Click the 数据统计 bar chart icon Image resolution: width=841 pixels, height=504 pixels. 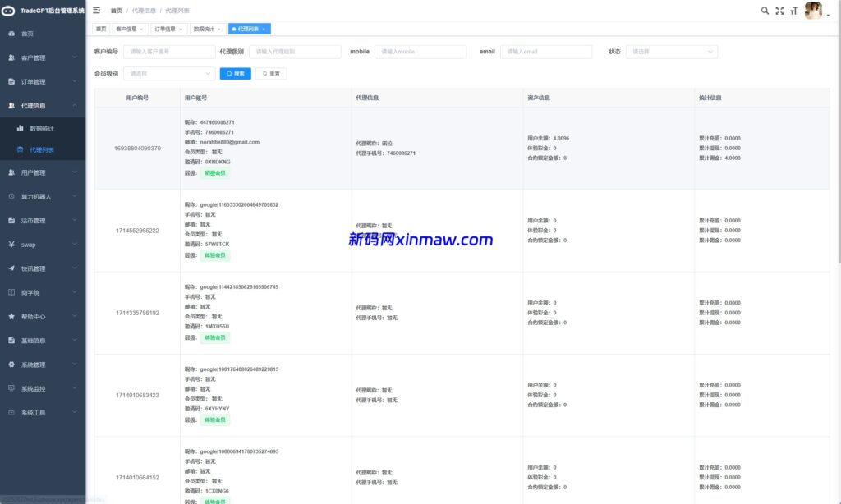(21, 129)
